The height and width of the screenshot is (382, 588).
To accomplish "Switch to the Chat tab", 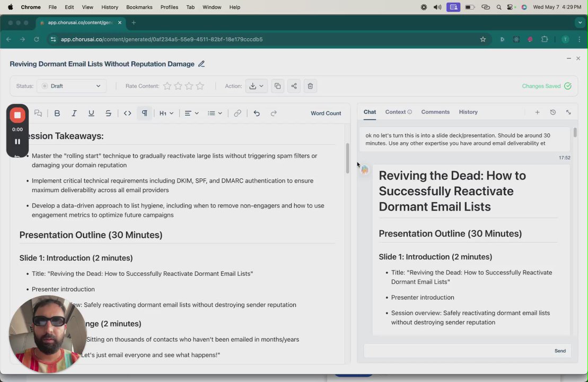I will pyautogui.click(x=370, y=112).
